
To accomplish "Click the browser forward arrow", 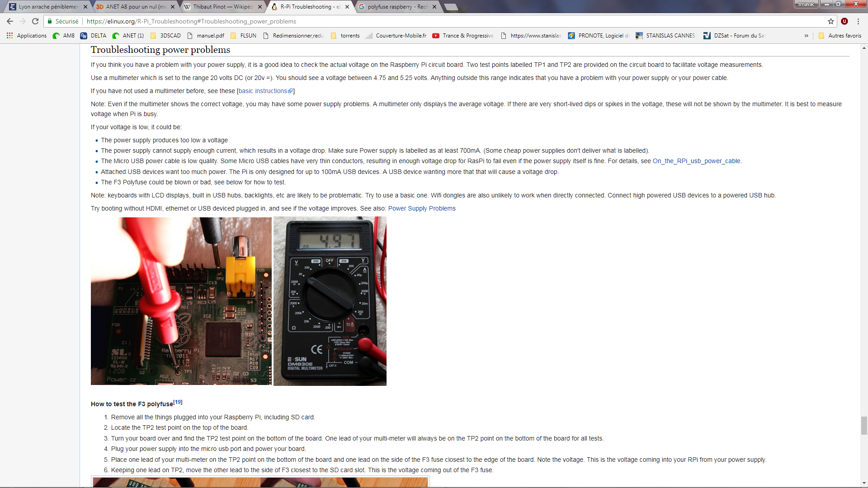I will click(23, 21).
